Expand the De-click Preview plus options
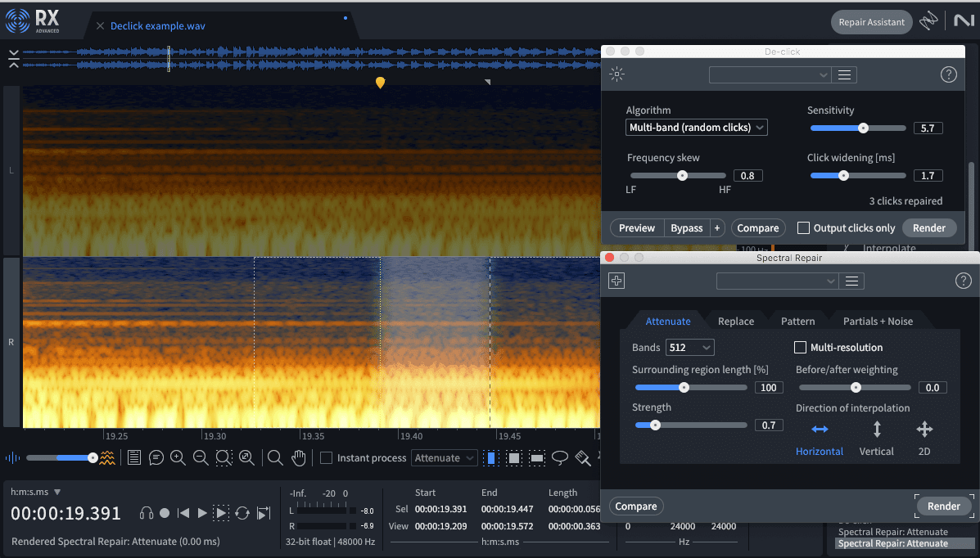The height and width of the screenshot is (558, 980). coord(717,228)
